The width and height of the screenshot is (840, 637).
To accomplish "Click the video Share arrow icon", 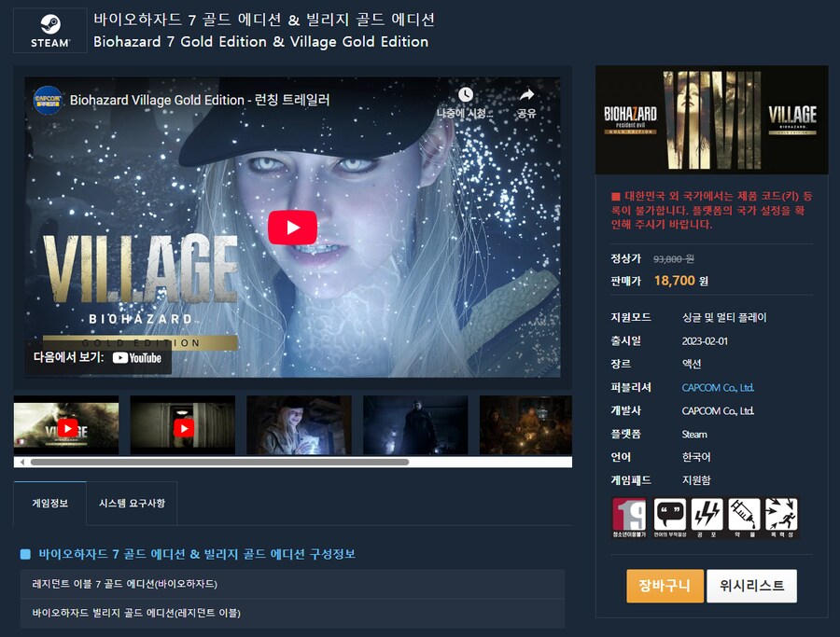I will click(527, 95).
